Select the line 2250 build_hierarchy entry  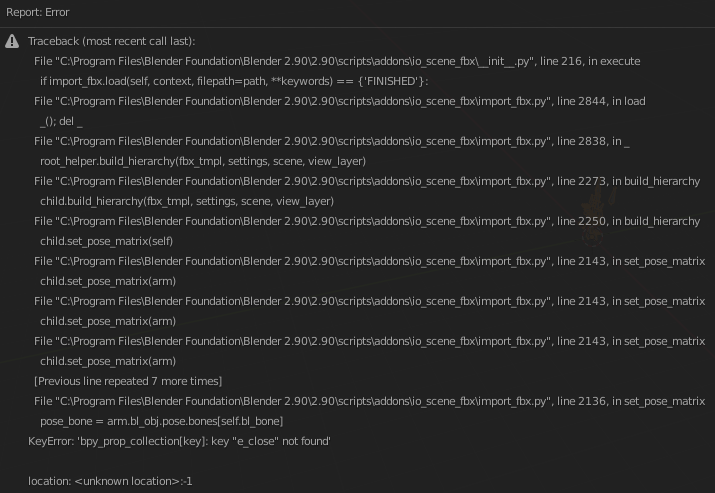point(367,222)
